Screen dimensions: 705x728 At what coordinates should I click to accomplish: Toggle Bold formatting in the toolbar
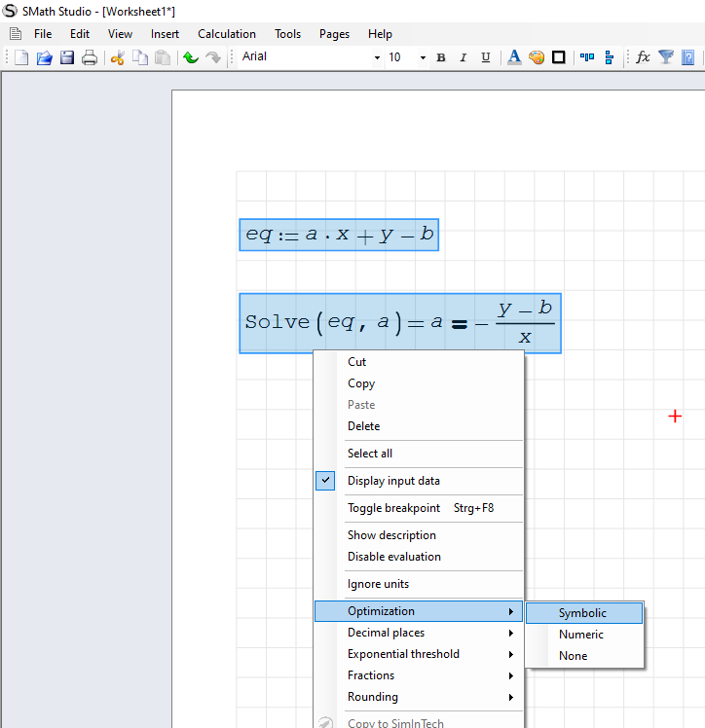pyautogui.click(x=440, y=57)
